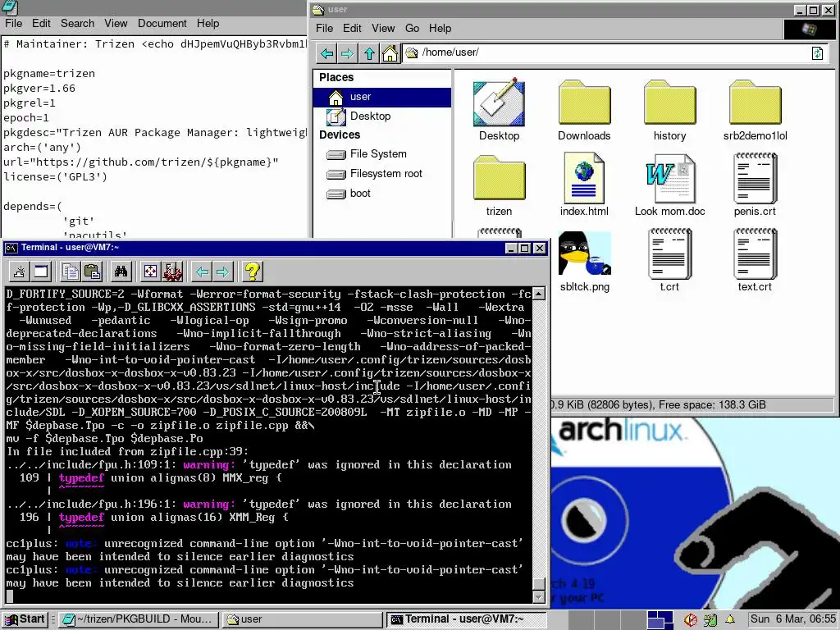Switch to the Terminal taskbar button
840x630 pixels.
pyautogui.click(x=467, y=620)
